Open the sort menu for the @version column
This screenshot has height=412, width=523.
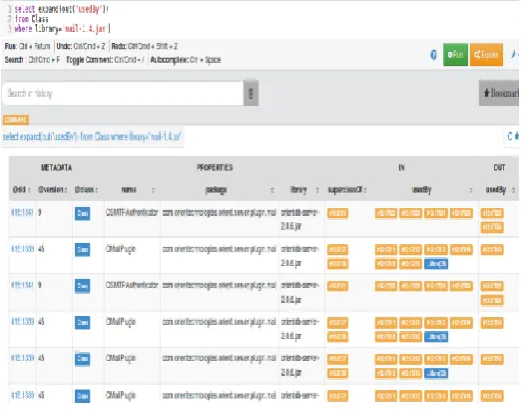[65, 190]
